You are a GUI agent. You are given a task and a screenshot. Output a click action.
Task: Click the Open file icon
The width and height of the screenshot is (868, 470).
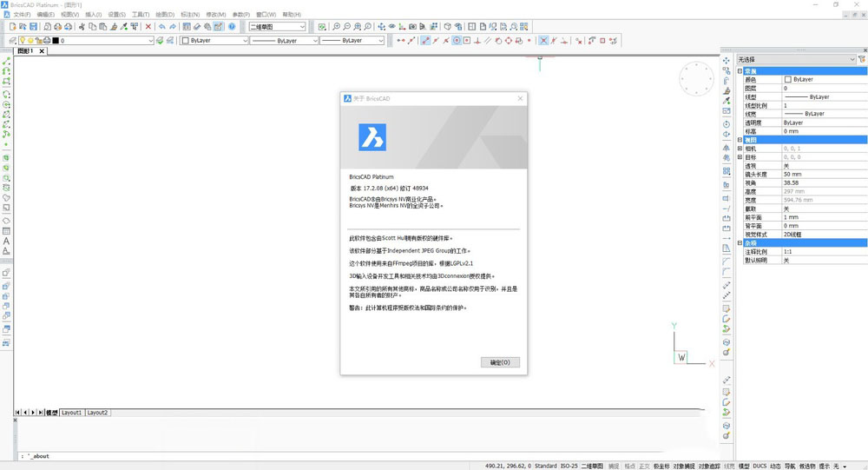click(23, 27)
